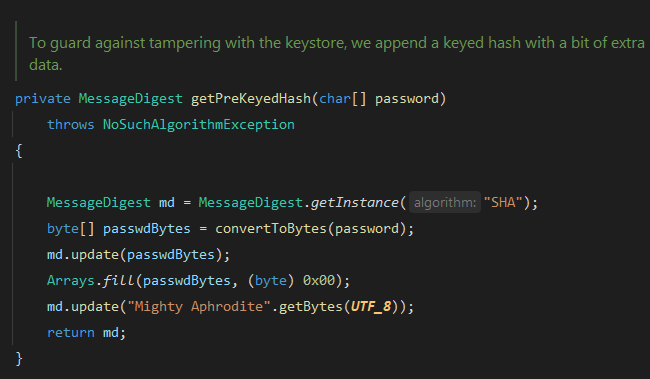Click the NoSuchAlgorithmException class name
The width and height of the screenshot is (650, 379).
[199, 124]
